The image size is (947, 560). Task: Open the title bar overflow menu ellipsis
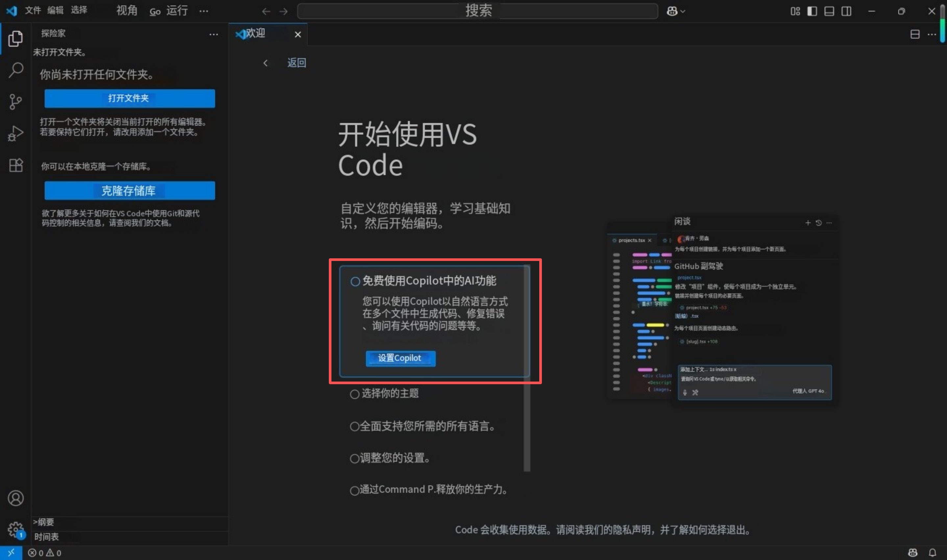pyautogui.click(x=204, y=11)
